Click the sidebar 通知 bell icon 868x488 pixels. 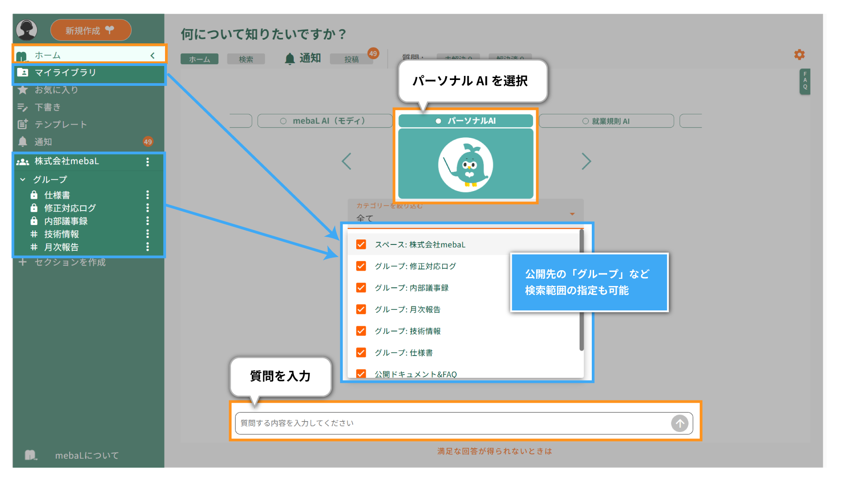tap(23, 141)
